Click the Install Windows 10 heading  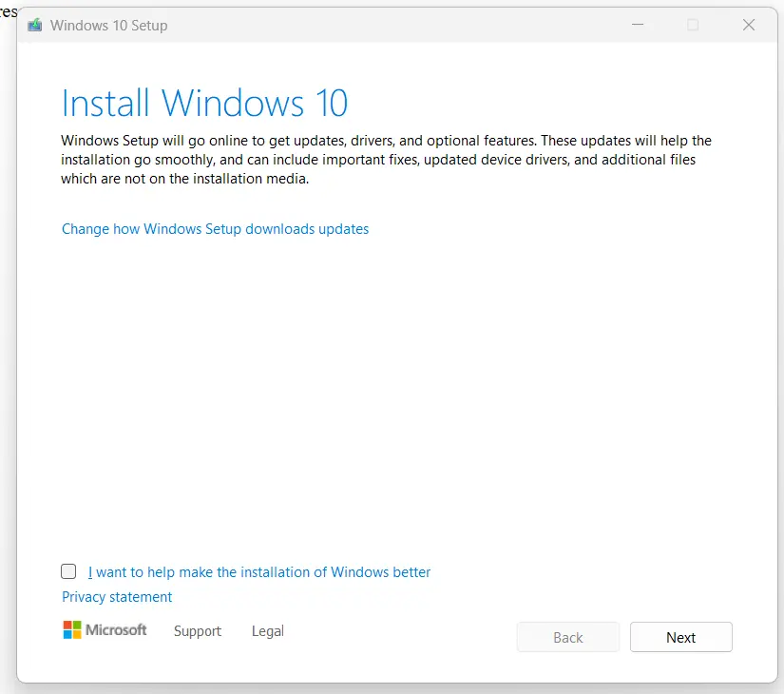tap(204, 103)
